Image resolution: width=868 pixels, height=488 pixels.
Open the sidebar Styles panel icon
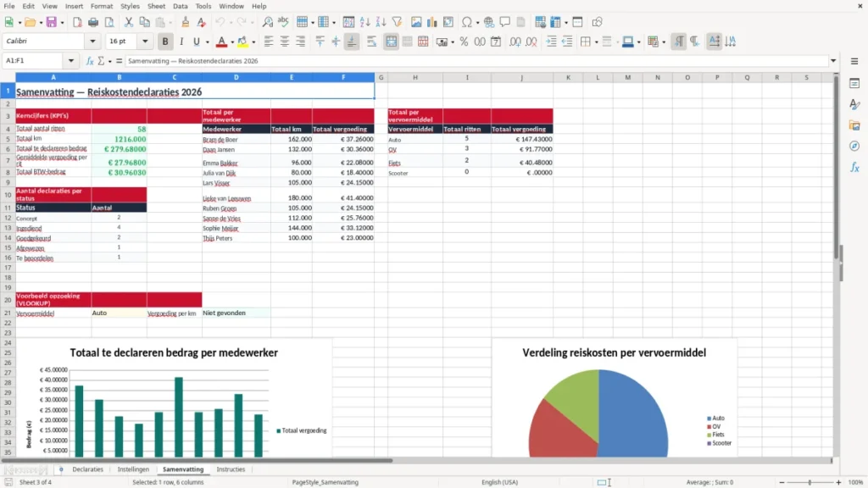[854, 104]
